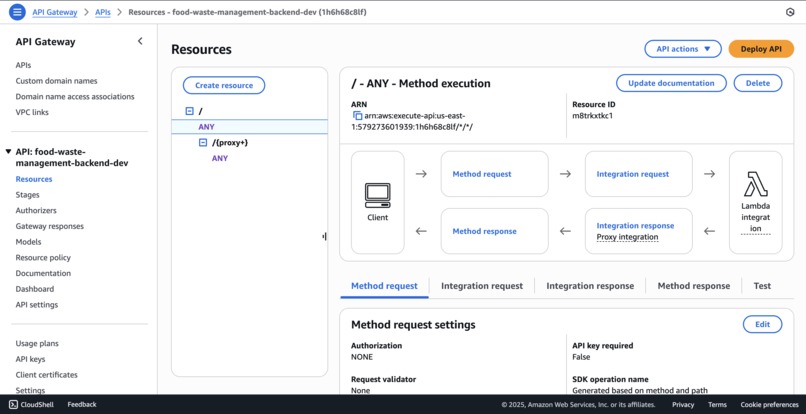Collapse the API Gateway side panel
The image size is (806, 414).
coord(140,41)
